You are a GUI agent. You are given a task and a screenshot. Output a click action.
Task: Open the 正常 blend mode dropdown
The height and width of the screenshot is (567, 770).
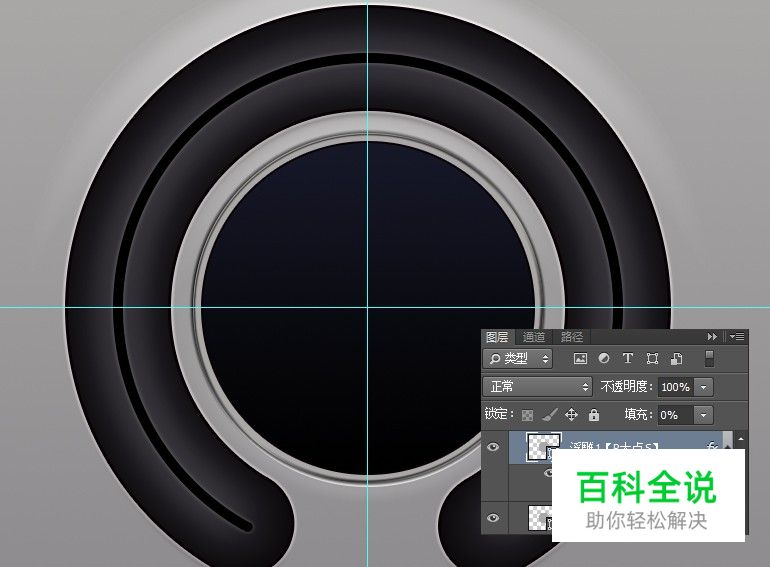[x=539, y=386]
